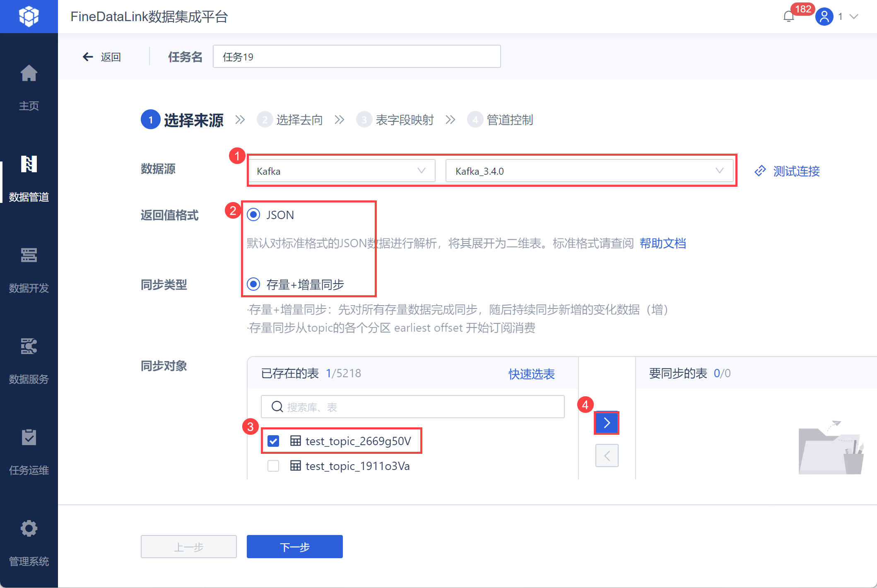Select the JSON return format radio
This screenshot has height=588, width=877.
(253, 214)
